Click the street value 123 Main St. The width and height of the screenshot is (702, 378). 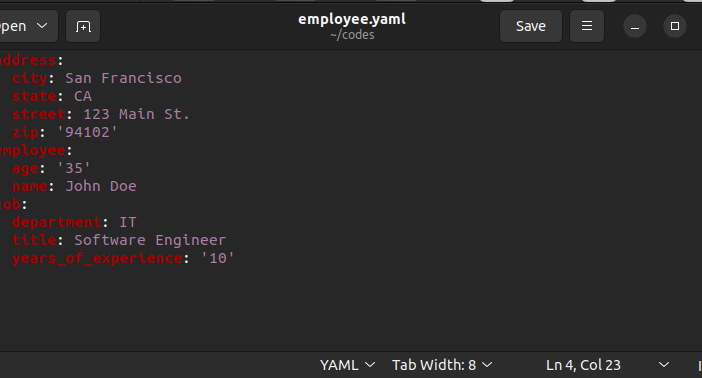click(x=137, y=114)
